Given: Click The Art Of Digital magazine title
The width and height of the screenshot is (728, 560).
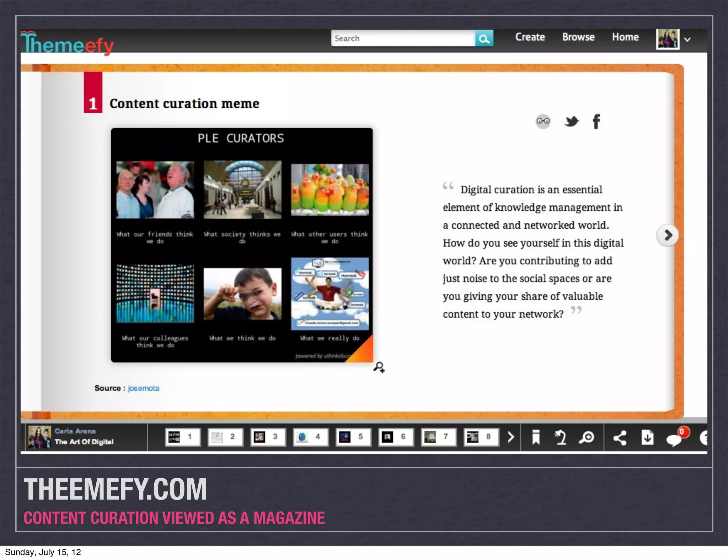Looking at the screenshot, I should click(x=84, y=442).
